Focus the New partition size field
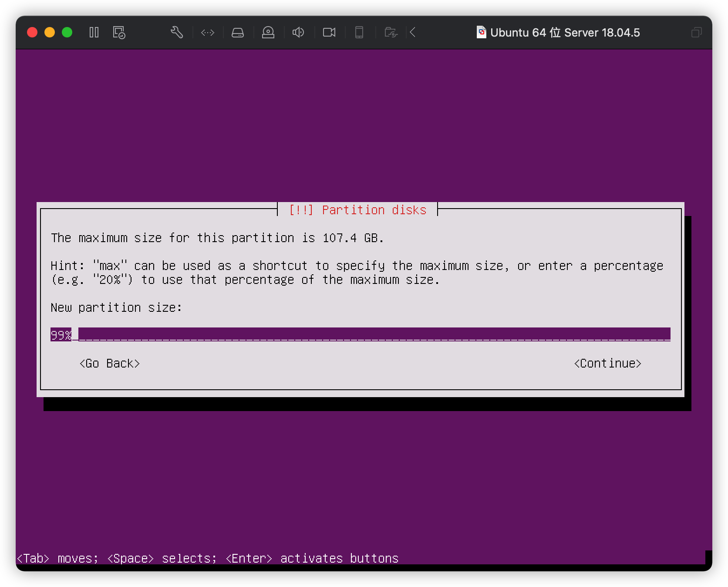 361,334
